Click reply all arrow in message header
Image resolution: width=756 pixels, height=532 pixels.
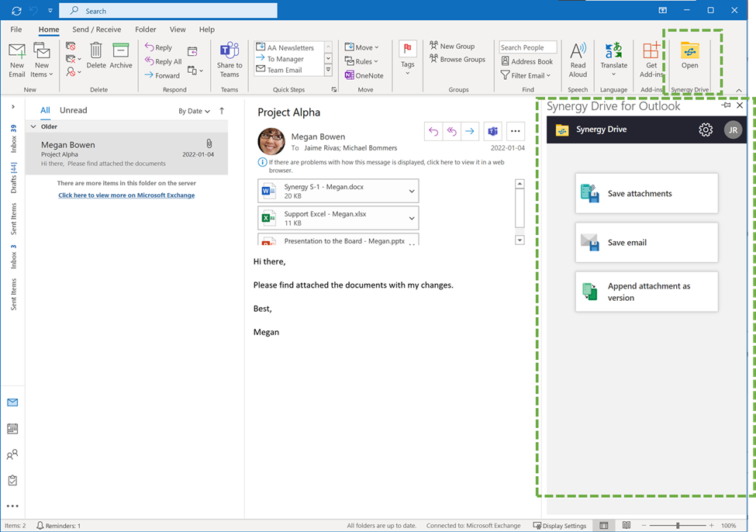point(451,131)
